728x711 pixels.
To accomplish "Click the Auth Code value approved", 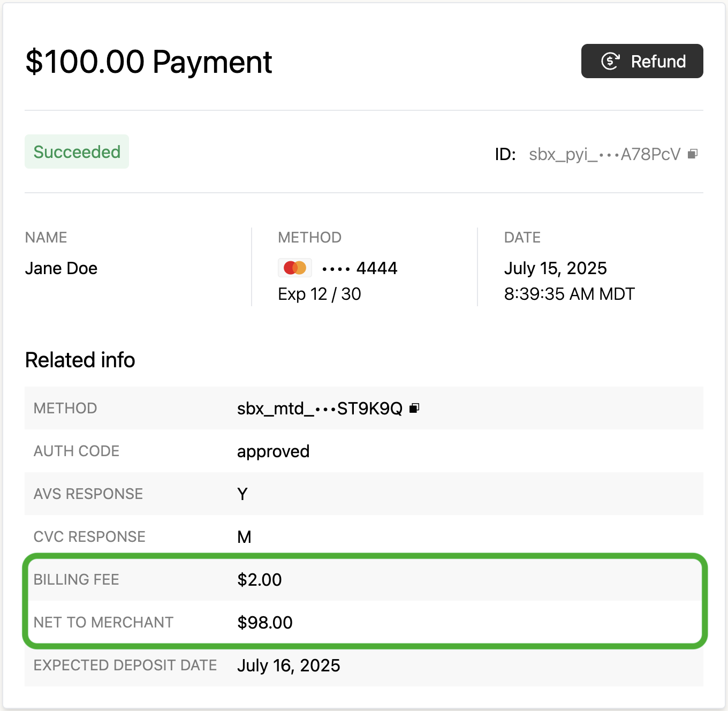I will pos(273,451).
